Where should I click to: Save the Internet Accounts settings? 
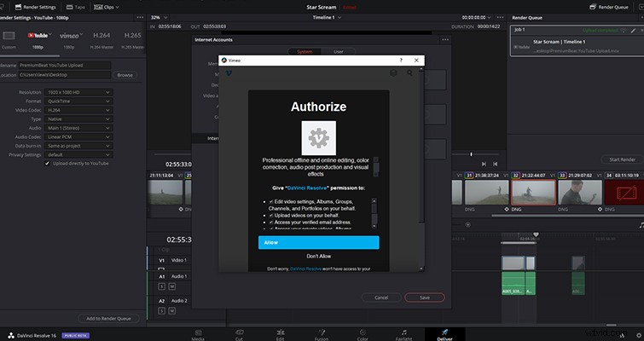[425, 298]
